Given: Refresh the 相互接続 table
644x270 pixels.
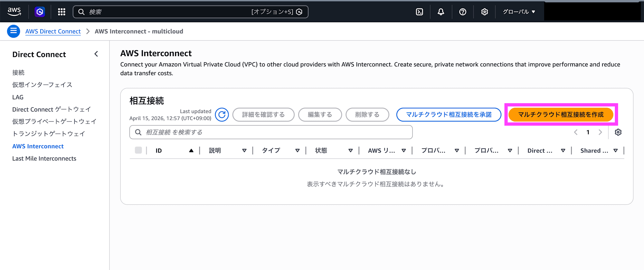Looking at the screenshot, I should (x=222, y=114).
